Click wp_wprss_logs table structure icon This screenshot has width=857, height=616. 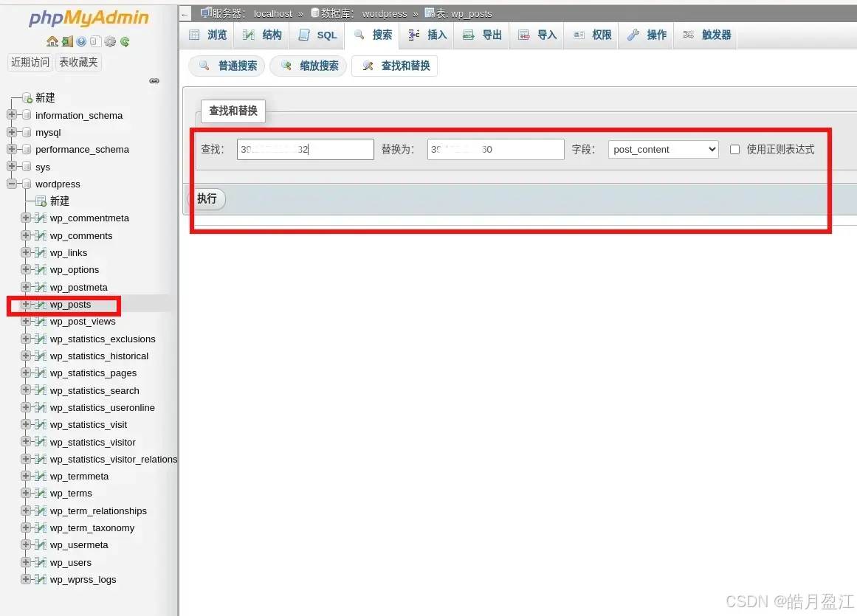point(41,579)
